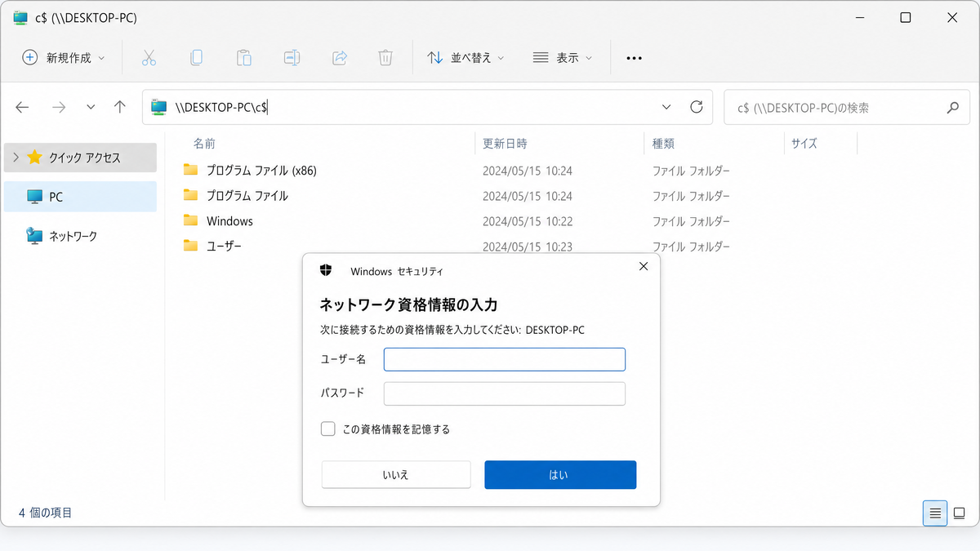Click the date 2024/05/15 10:23

pos(528,247)
